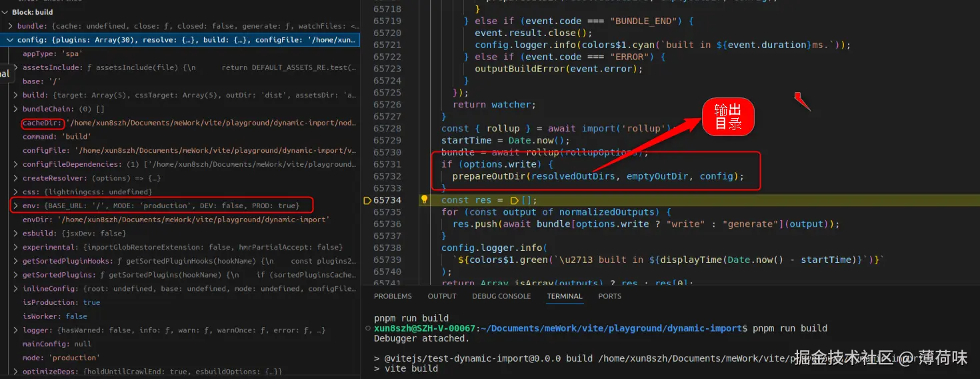The image size is (980, 379).
Task: Expand the env variable entry
Action: click(16, 206)
